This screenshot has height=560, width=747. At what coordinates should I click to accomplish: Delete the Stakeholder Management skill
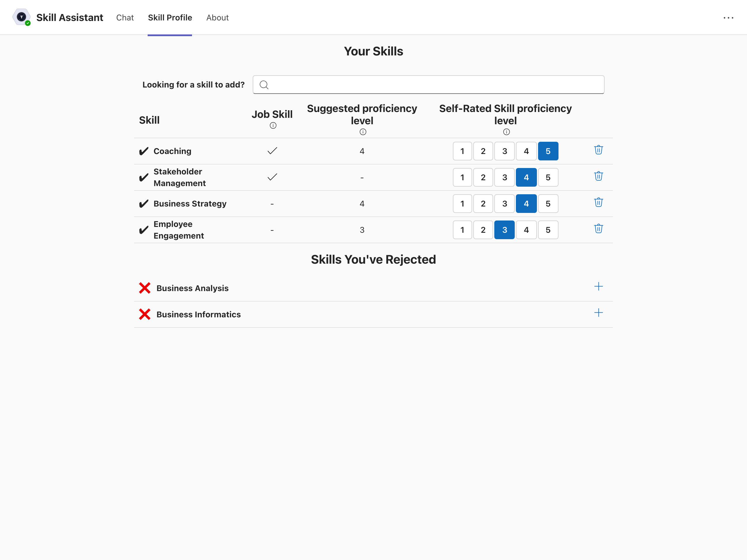[598, 176]
